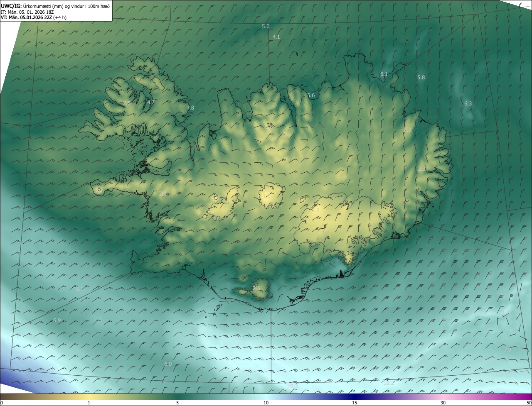Click the 5.6 value label

(311, 95)
